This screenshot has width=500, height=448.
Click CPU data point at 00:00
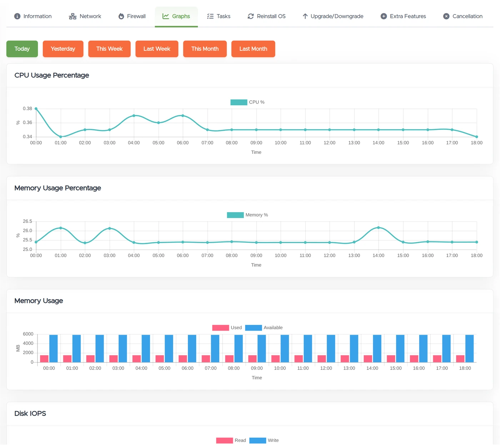tap(36, 109)
